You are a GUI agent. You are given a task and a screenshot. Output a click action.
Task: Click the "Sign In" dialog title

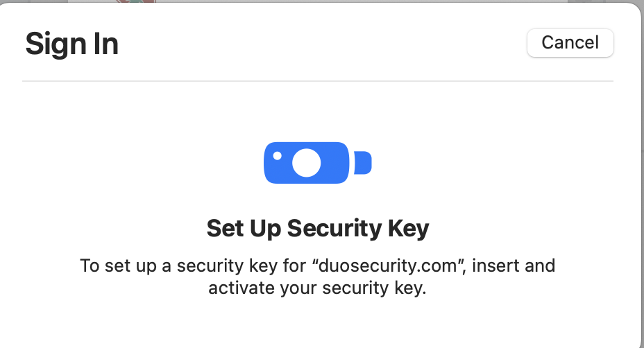[x=71, y=44]
